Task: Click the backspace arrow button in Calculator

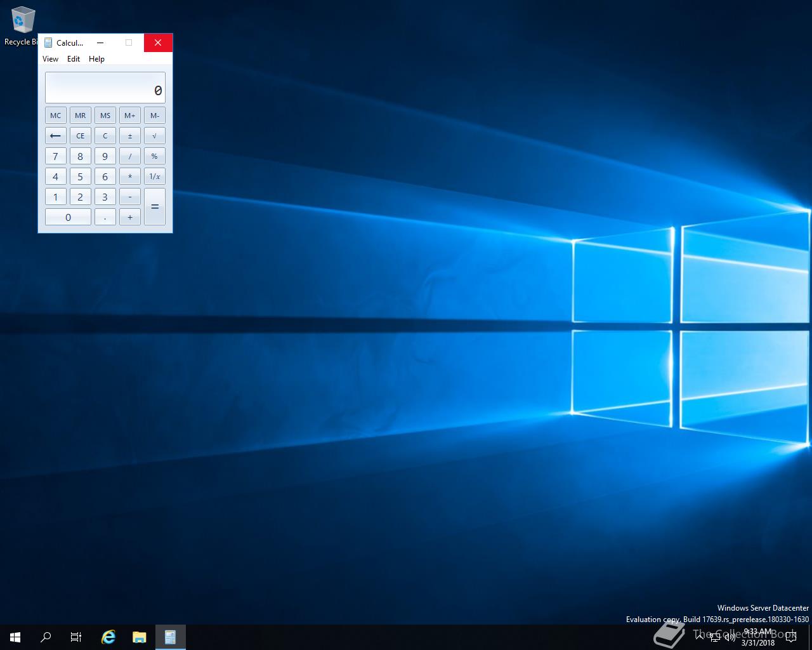Action: (x=55, y=136)
